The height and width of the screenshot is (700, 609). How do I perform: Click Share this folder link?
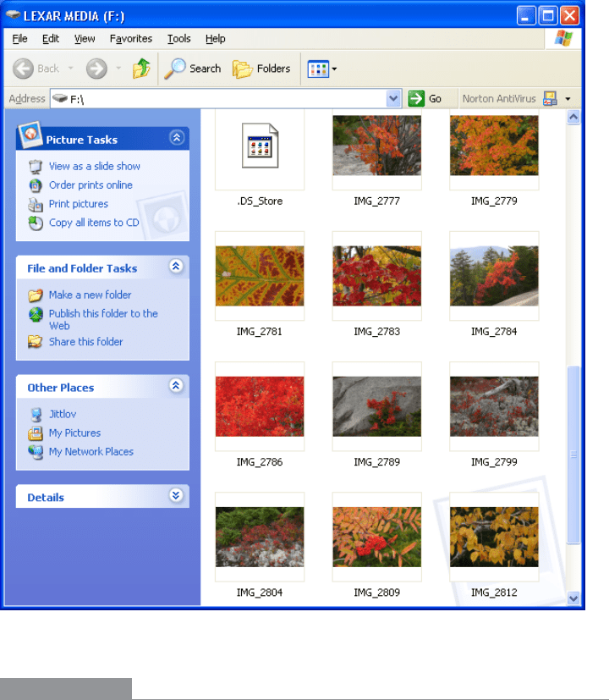click(85, 342)
